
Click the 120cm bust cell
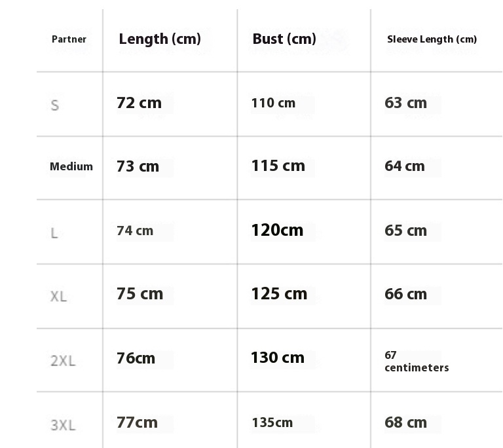coord(277,231)
